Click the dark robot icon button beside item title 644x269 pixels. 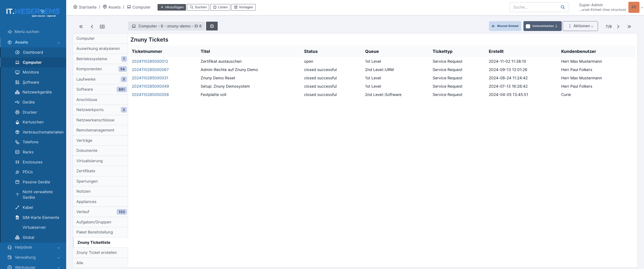pos(212,26)
